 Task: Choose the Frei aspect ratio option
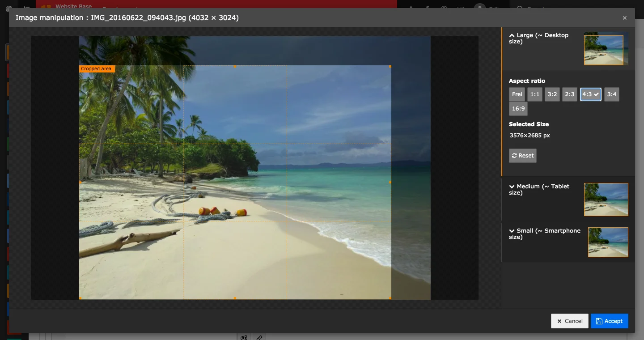pyautogui.click(x=517, y=94)
